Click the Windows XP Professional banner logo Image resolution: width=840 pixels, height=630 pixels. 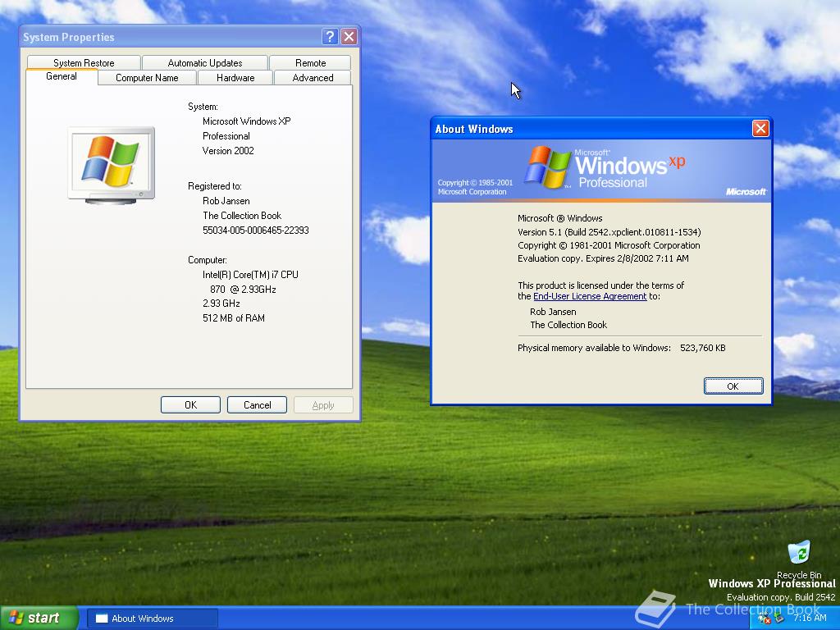(605, 167)
